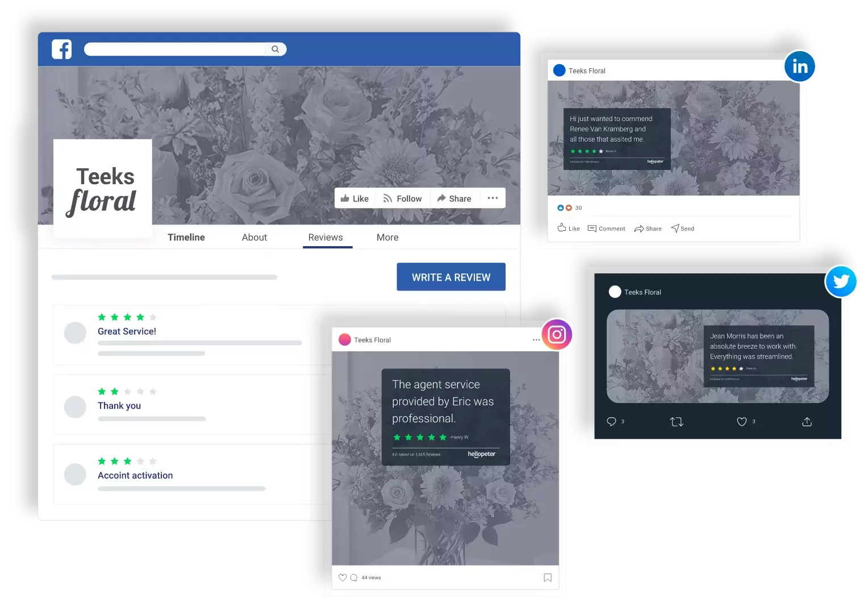Like the LinkedIn post
Viewport: 868px width, 606px height.
(567, 228)
